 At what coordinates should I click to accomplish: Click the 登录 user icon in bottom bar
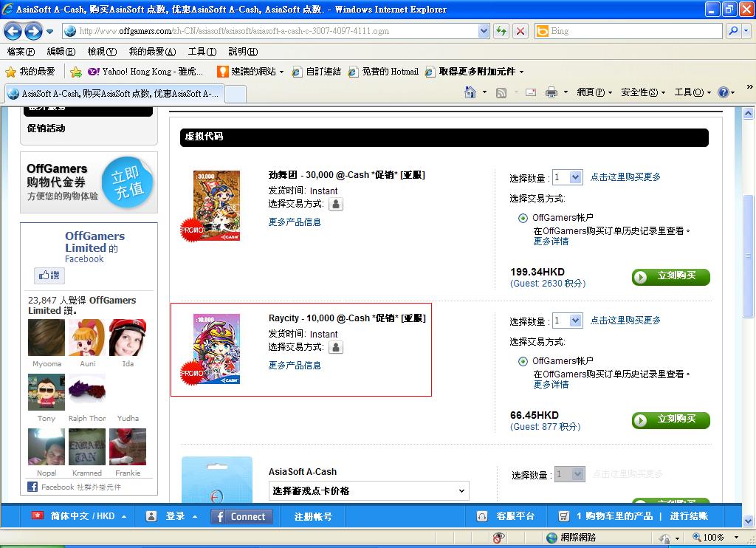(x=151, y=516)
